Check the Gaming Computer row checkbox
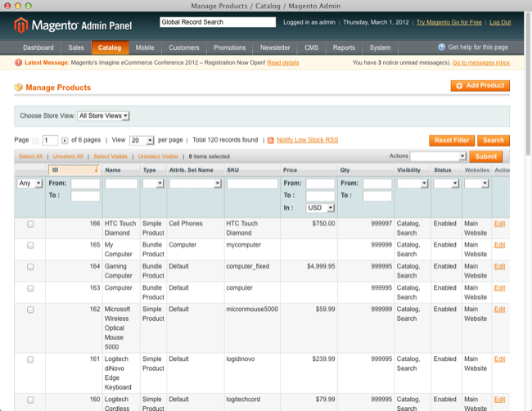 [x=30, y=267]
